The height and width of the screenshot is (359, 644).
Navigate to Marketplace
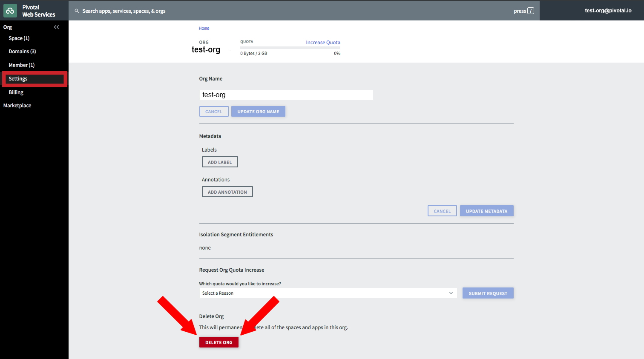coord(17,106)
